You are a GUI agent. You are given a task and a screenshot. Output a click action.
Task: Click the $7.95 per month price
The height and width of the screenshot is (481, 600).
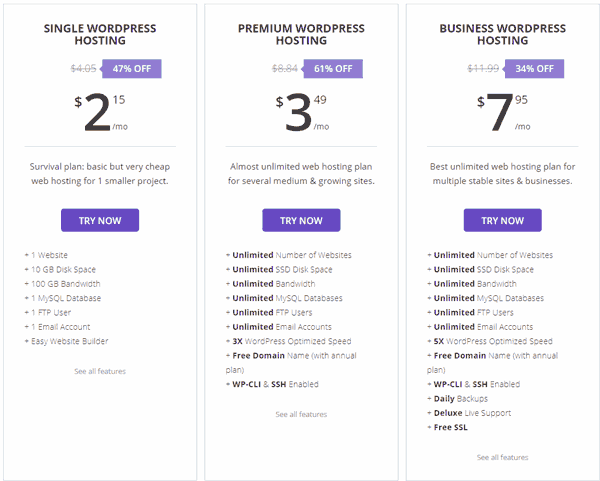point(502,113)
